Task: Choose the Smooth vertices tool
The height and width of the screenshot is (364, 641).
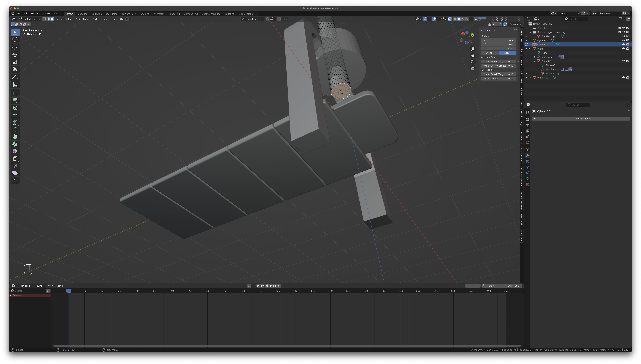Action: (x=15, y=151)
